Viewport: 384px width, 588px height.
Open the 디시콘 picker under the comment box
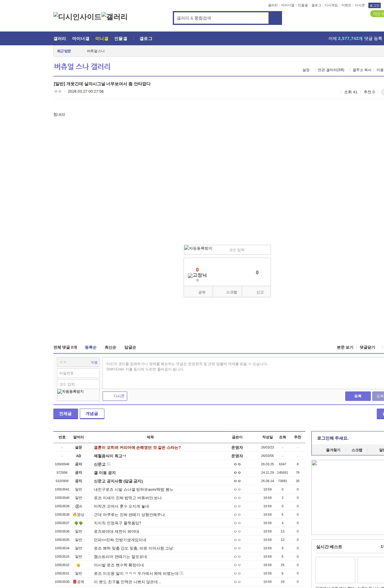pyautogui.click(x=115, y=396)
